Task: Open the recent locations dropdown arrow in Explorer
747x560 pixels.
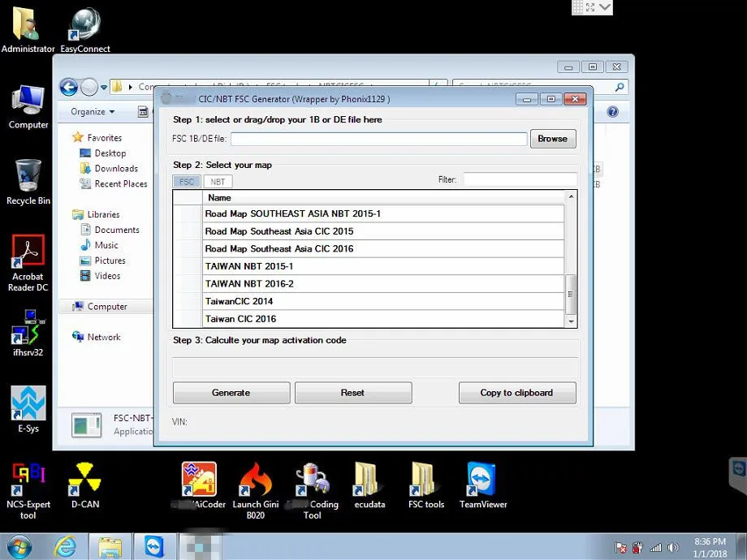Action: 103,87
